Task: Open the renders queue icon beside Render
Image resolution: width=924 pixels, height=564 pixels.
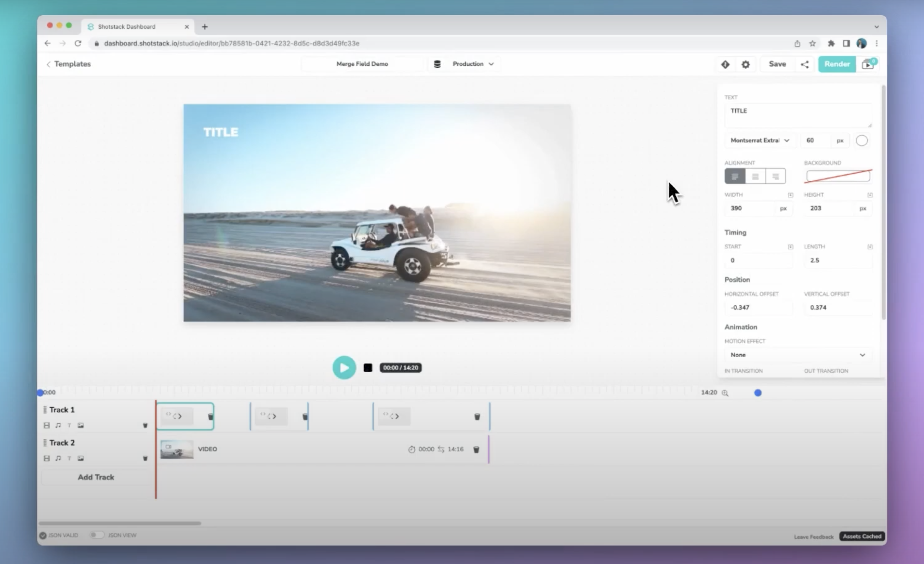Action: pos(868,64)
